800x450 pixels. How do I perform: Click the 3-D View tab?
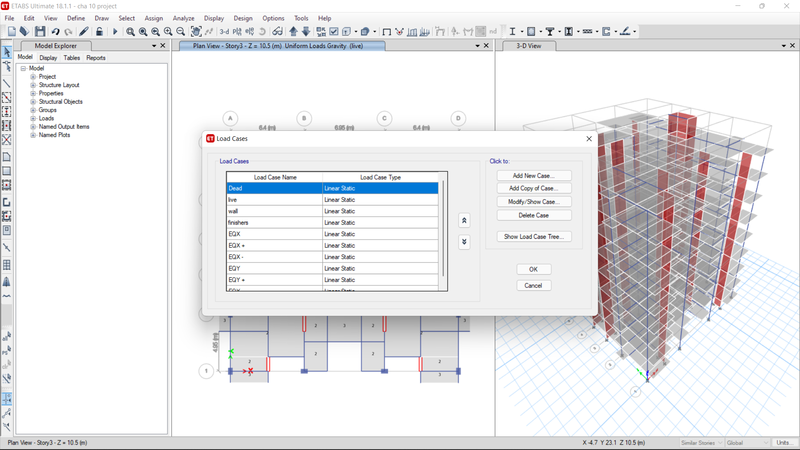pyautogui.click(x=529, y=46)
